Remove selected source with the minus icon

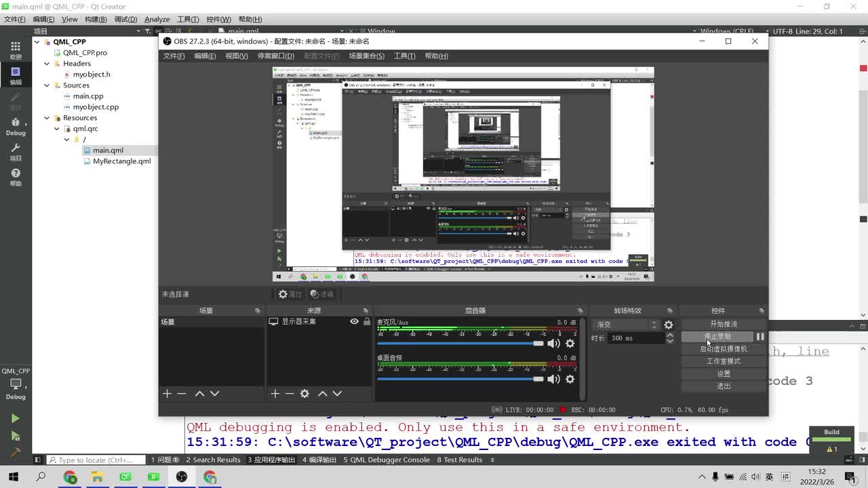click(290, 393)
